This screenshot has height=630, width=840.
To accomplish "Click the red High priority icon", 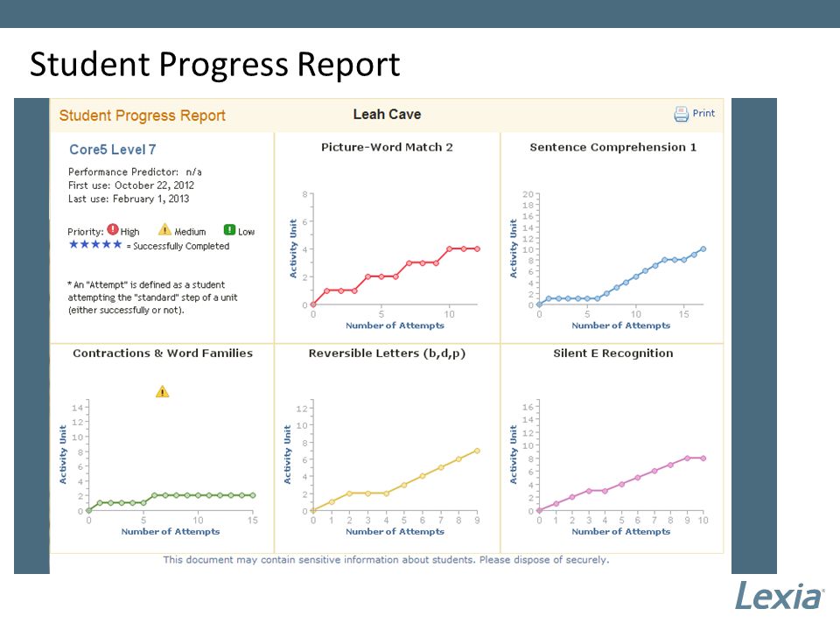I will click(113, 229).
